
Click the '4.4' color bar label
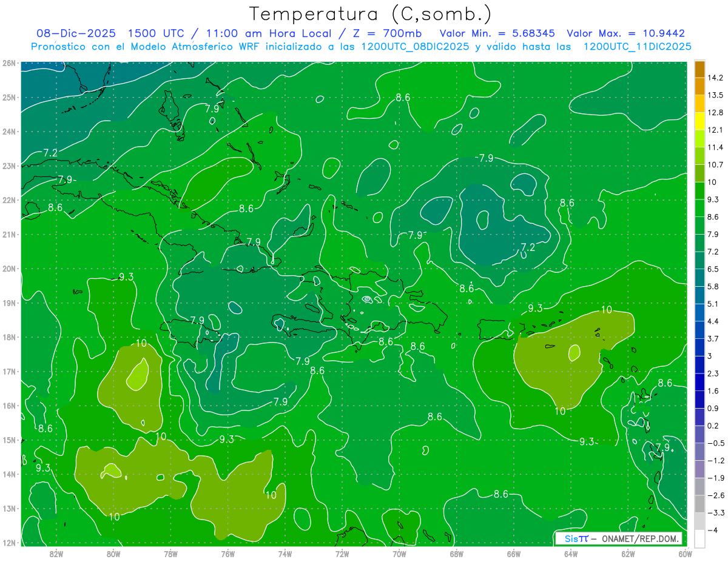coord(713,321)
